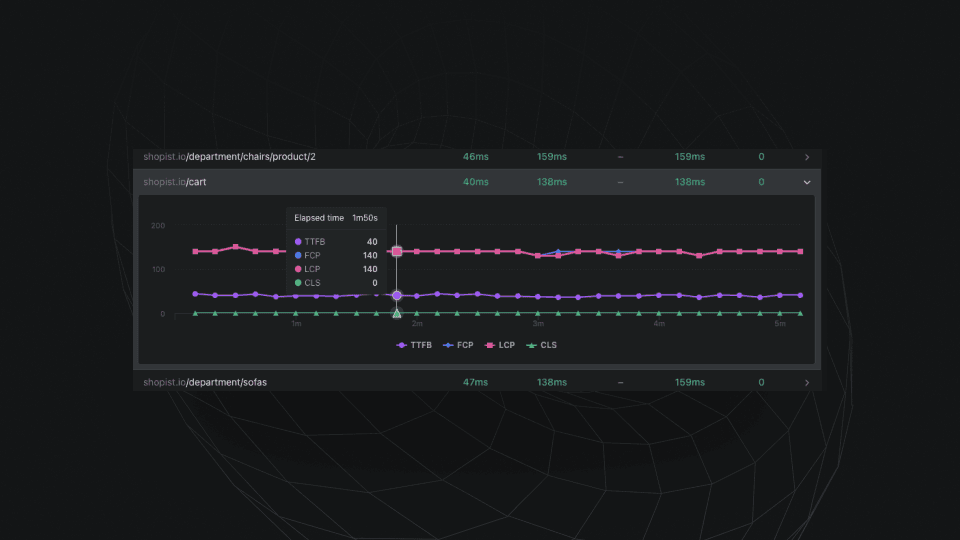Image resolution: width=960 pixels, height=540 pixels.
Task: Click highlighted LCP square marker at 1m50s
Action: point(397,252)
